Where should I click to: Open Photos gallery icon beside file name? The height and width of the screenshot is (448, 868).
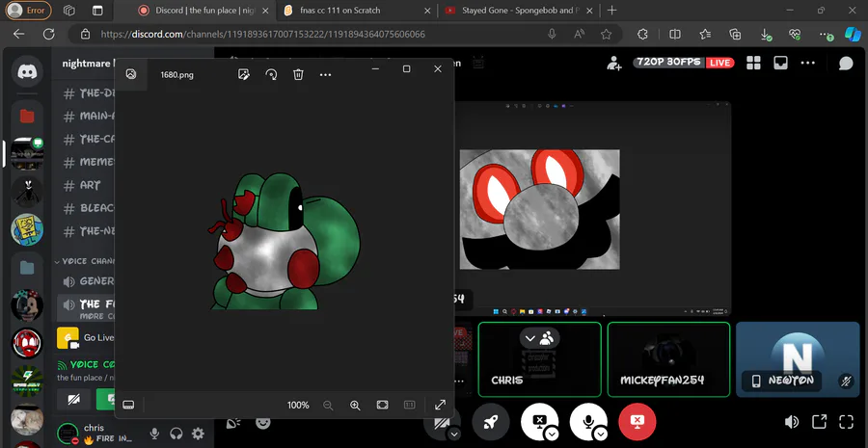tap(131, 74)
